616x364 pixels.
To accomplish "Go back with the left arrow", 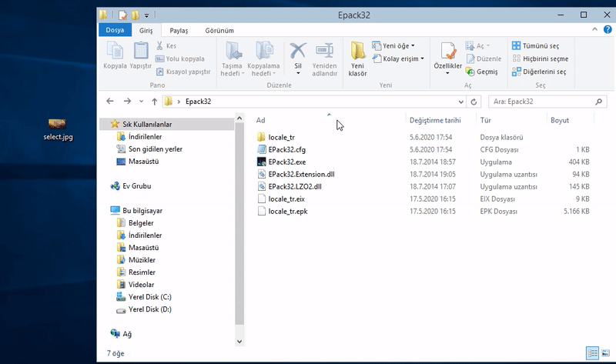I will 110,102.
